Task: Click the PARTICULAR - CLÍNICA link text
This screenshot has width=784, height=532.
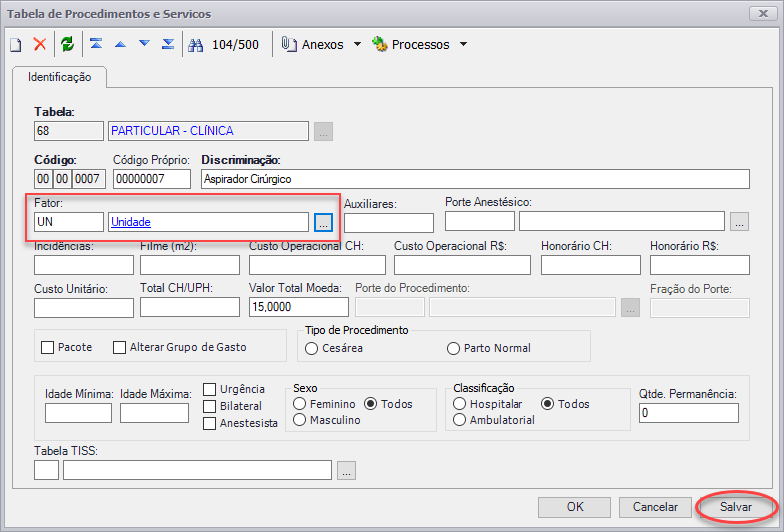Action: tap(172, 131)
